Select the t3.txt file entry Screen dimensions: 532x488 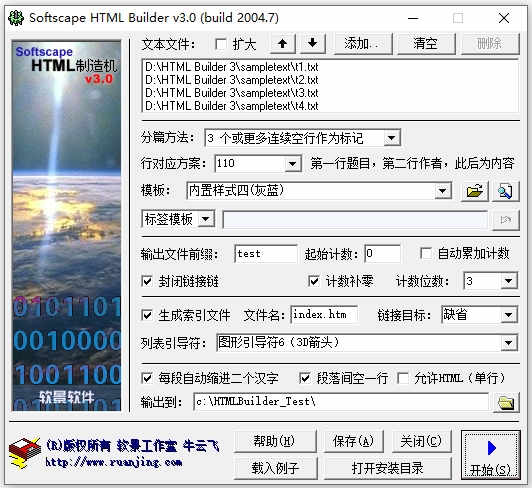click(x=232, y=93)
